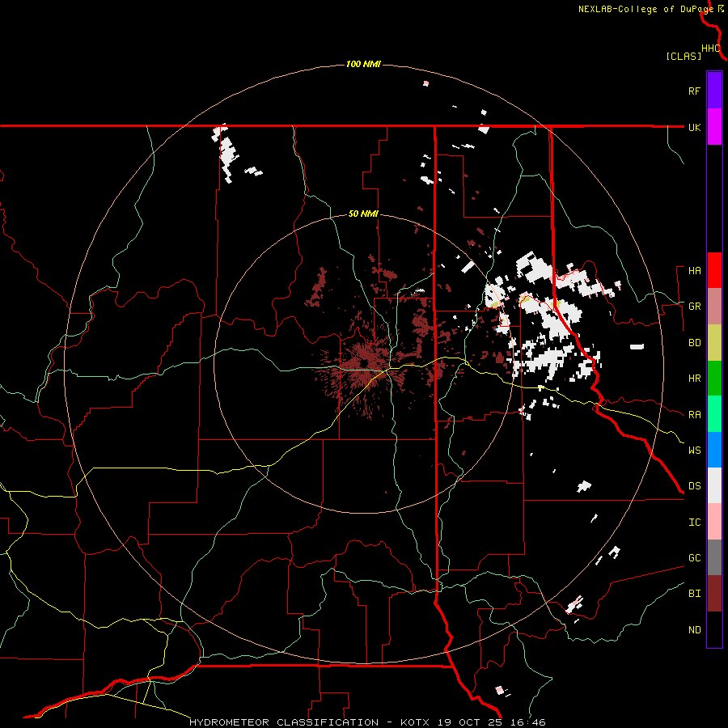Click the GR legend label
The width and height of the screenshot is (728, 728).
(694, 307)
